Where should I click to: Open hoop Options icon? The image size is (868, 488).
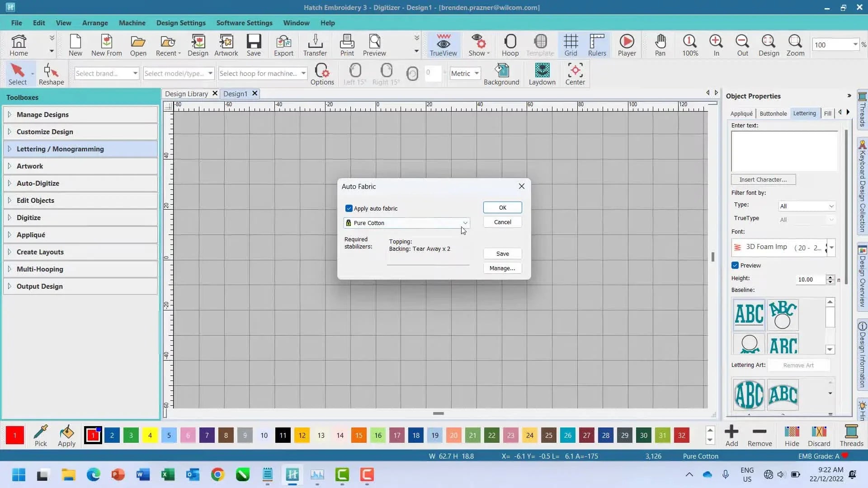pos(322,74)
